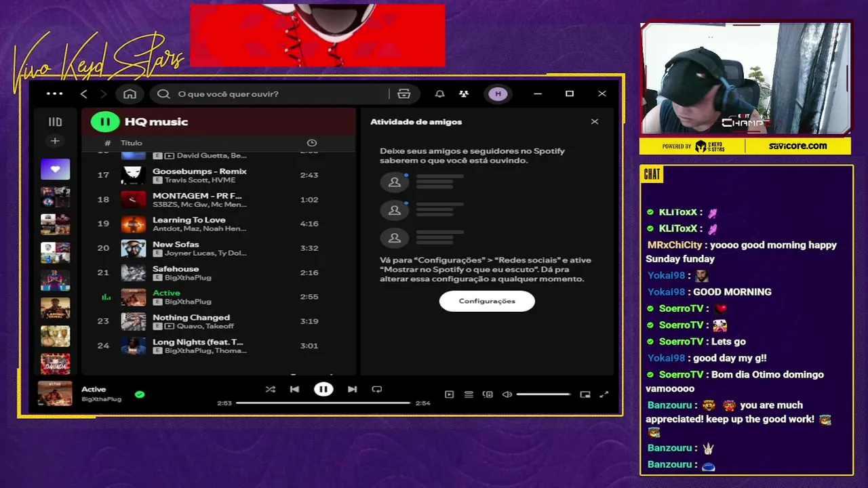Open the notifications bell
This screenshot has width=868, height=488.
coord(439,94)
